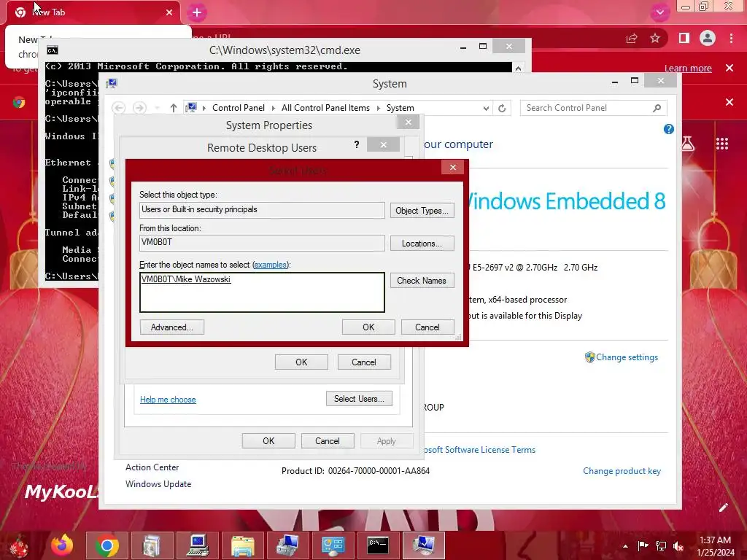Click Change settings link in System window
Screen dimensions: 747x560
click(x=627, y=357)
